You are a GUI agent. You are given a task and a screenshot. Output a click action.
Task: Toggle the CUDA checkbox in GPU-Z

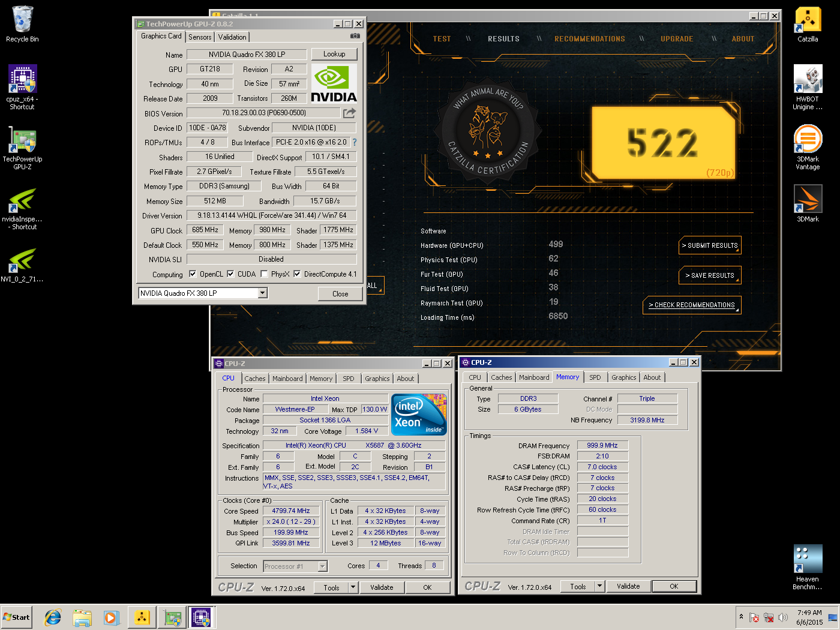[230, 274]
